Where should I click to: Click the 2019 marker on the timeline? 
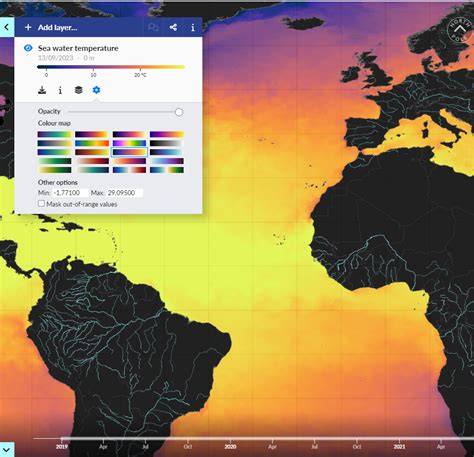(x=62, y=446)
